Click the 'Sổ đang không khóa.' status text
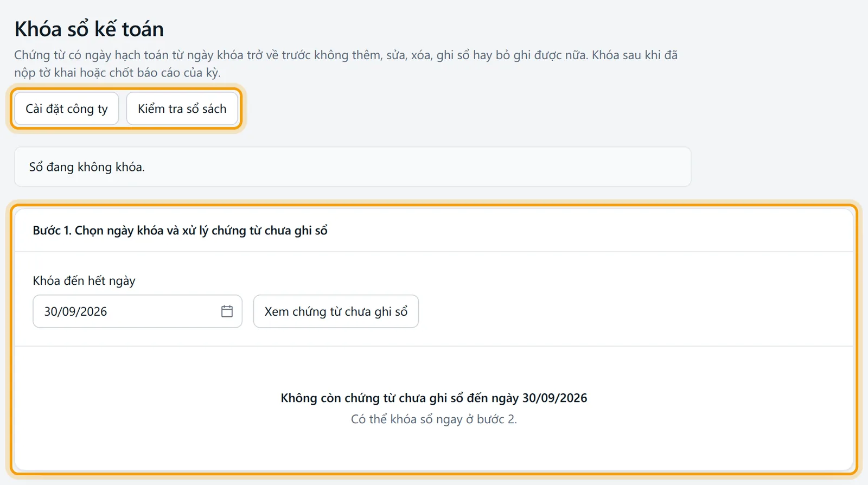The image size is (868, 485). [x=87, y=167]
